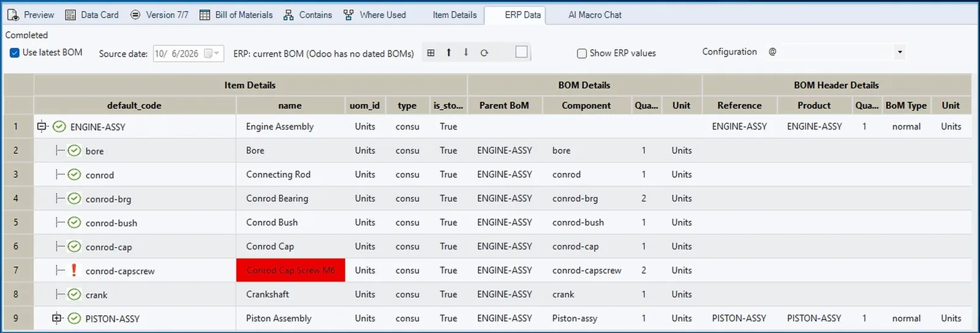Click the BoM Type column header

click(906, 105)
